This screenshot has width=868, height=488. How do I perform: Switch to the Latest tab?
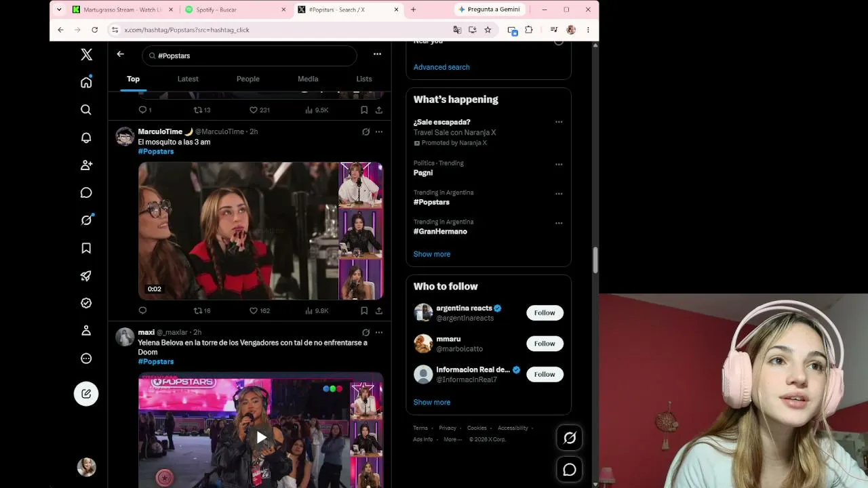tap(188, 79)
